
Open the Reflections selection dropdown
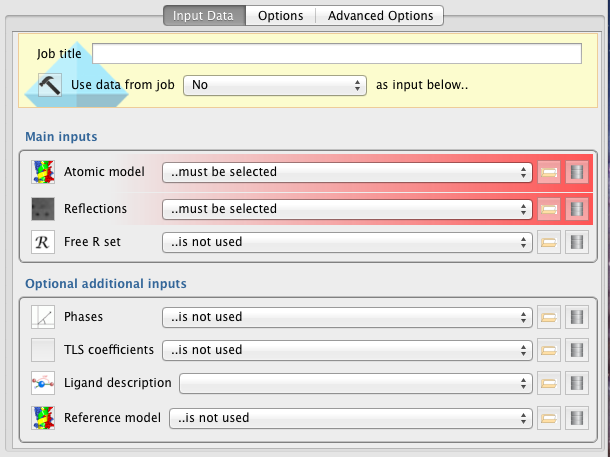[x=347, y=209]
